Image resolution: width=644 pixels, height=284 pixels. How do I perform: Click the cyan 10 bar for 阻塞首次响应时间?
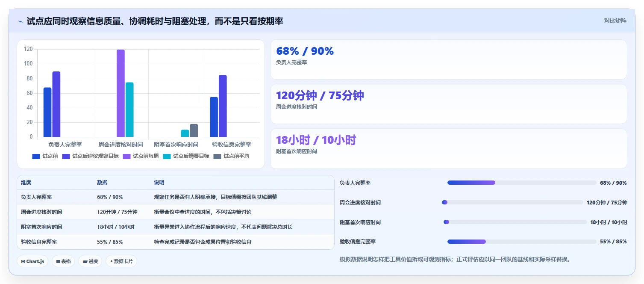coord(185,133)
